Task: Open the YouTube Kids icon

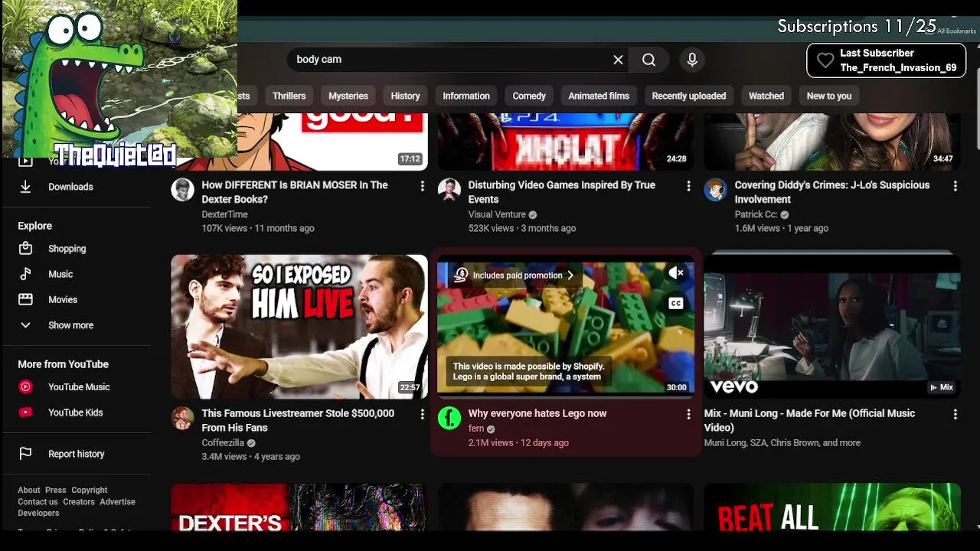Action: [x=25, y=412]
